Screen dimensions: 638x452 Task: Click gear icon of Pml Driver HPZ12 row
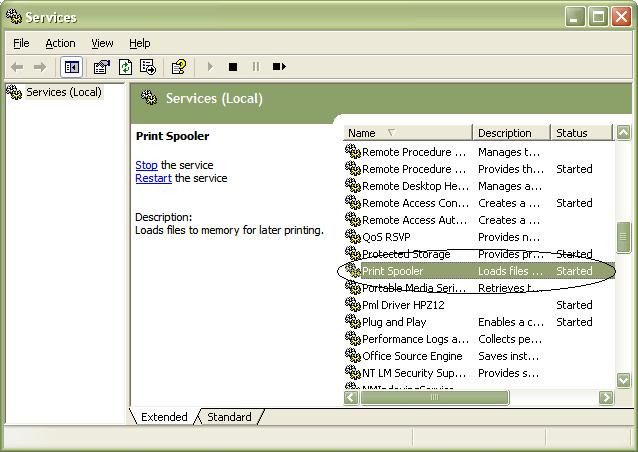[353, 305]
